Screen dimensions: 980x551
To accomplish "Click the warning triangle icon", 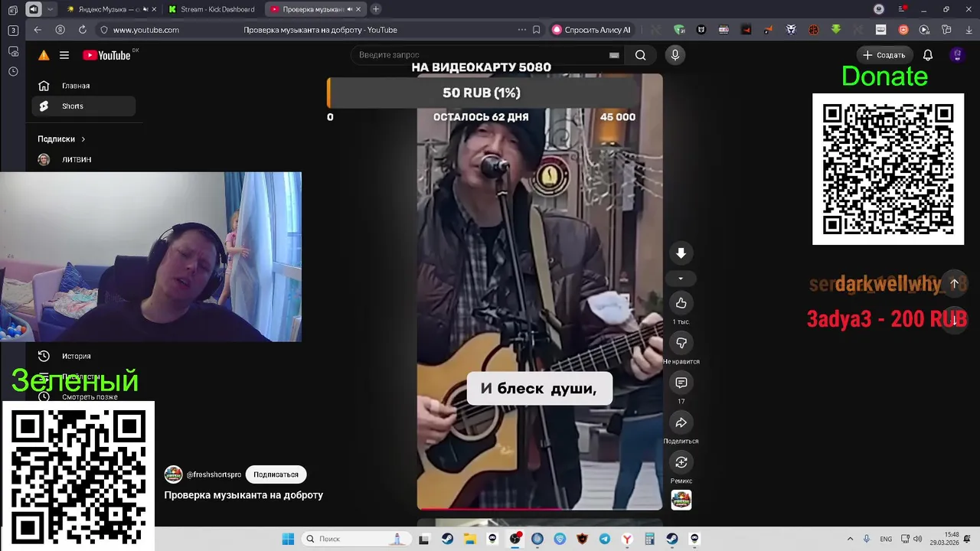I will tap(44, 55).
